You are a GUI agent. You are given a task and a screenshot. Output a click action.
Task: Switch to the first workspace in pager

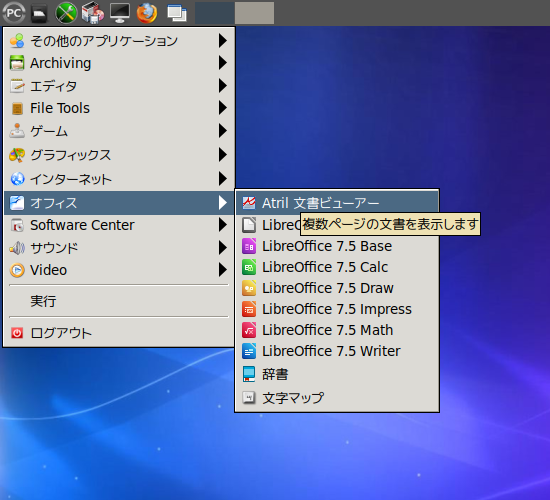pos(214,13)
